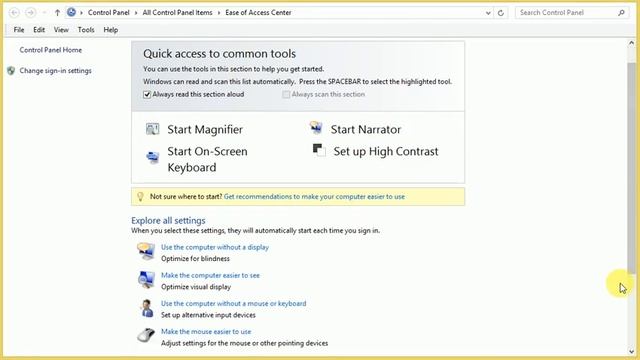Click the Forward navigation arrow
Viewport: 640px width, 360px height.
(x=30, y=13)
